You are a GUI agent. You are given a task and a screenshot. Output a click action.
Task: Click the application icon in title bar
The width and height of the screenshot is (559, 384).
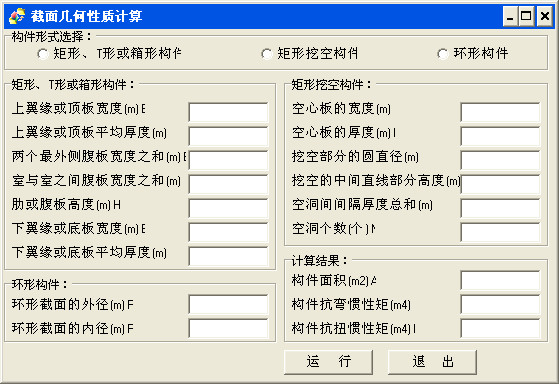pyautogui.click(x=17, y=16)
